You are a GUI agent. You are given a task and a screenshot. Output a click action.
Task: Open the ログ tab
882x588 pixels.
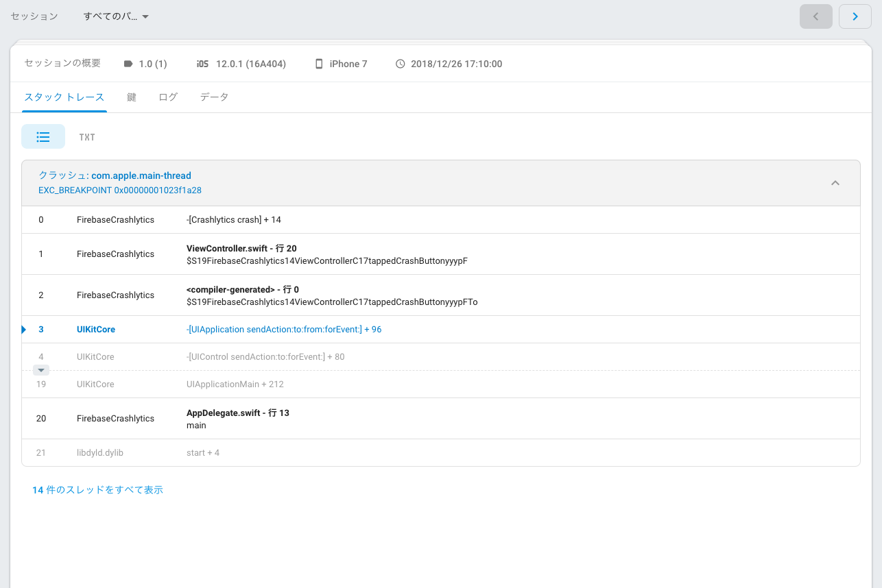click(167, 97)
